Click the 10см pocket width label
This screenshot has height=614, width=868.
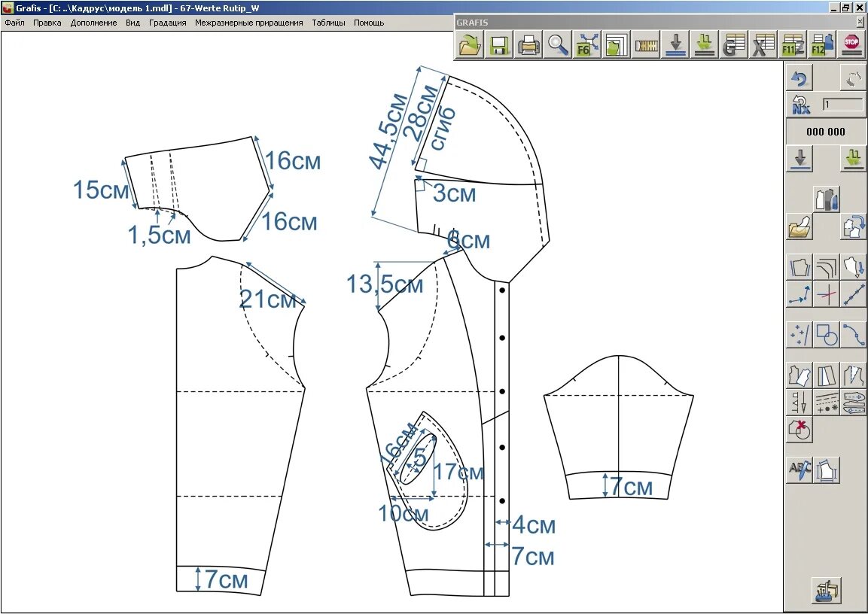[x=404, y=513]
